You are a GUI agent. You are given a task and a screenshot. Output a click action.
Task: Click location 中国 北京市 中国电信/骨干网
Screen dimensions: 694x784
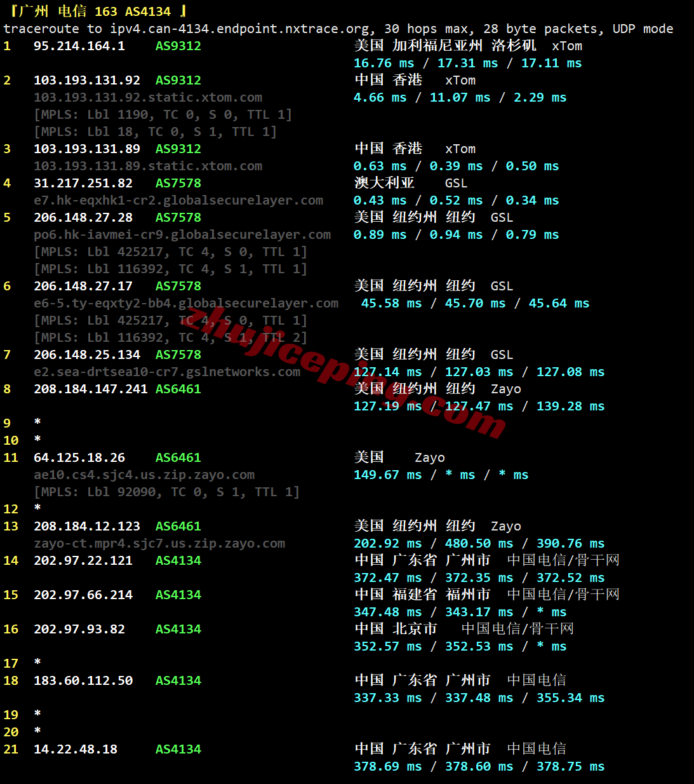click(464, 629)
